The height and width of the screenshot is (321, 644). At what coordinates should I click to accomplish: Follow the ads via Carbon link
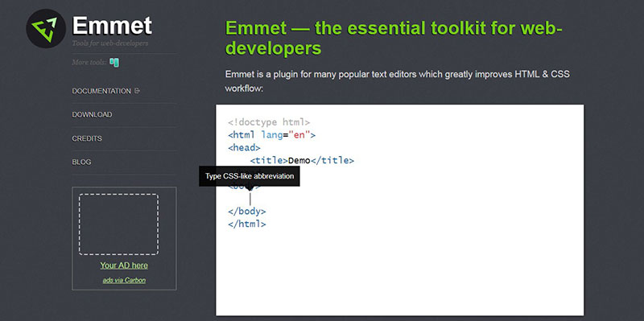tap(124, 280)
